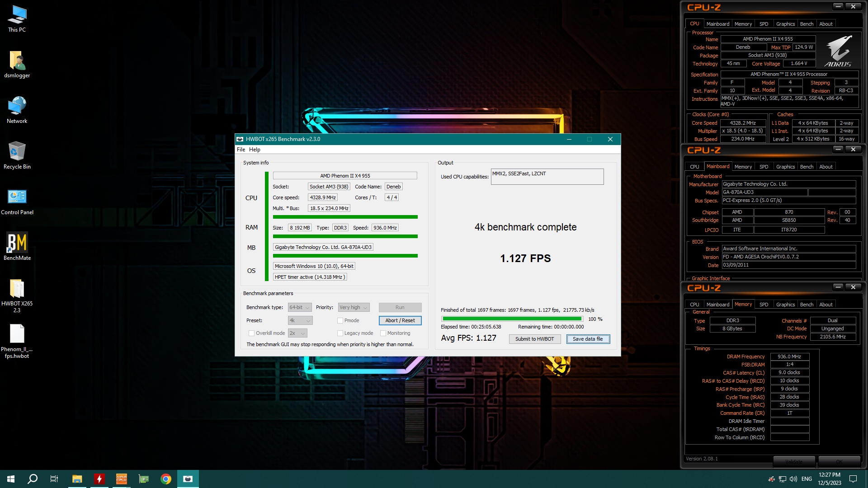Click the HWBOT x265 title bar icon
Image resolution: width=868 pixels, height=488 pixels.
(240, 139)
